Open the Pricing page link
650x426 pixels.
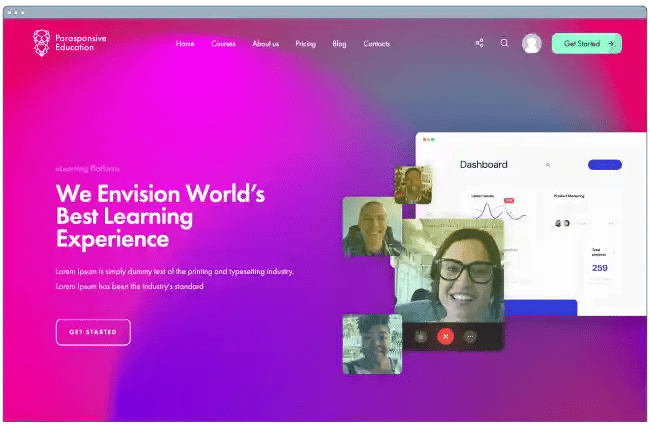click(x=305, y=44)
